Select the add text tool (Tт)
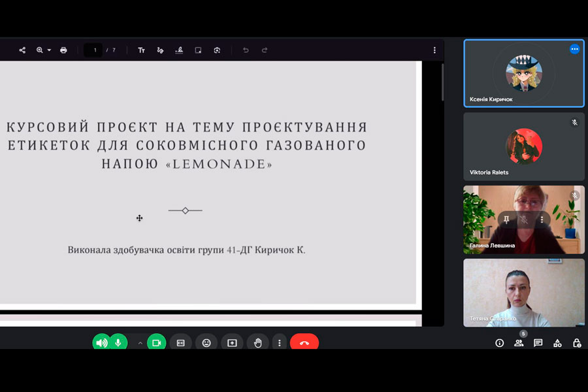 coord(141,50)
